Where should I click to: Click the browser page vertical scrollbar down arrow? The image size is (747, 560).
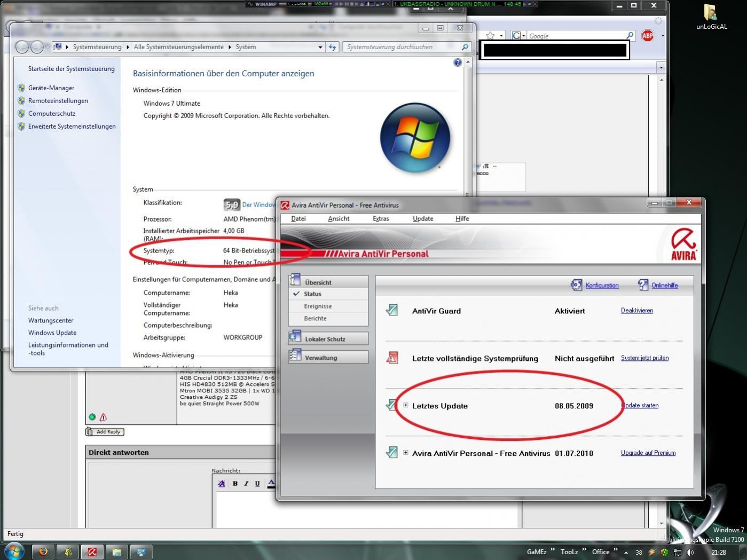click(662, 523)
